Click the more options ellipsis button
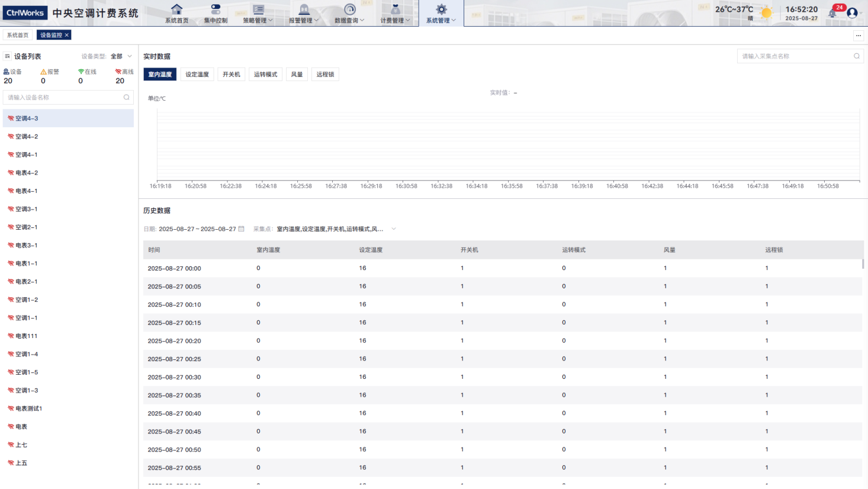The image size is (868, 489). (858, 36)
